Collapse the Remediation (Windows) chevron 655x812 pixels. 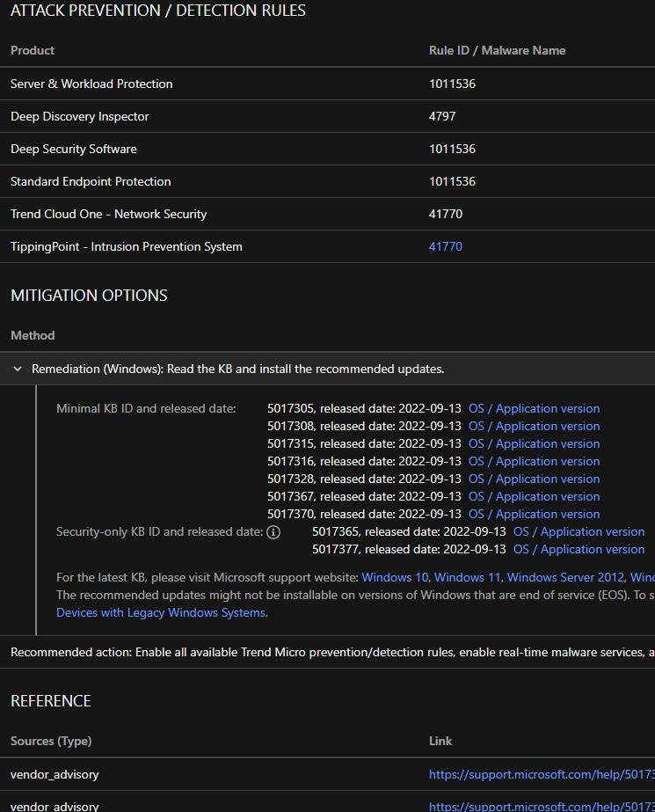18,369
